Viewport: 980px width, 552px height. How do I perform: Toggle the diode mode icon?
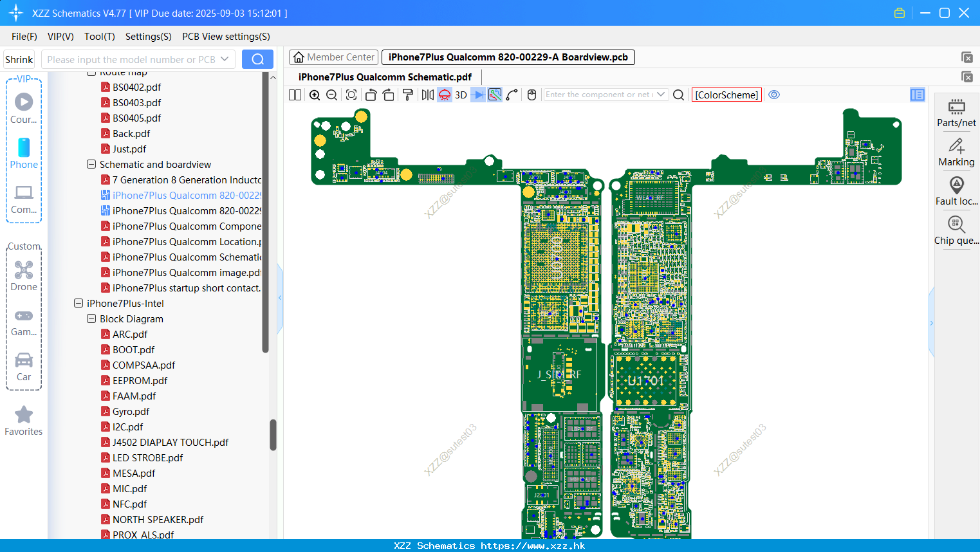pyautogui.click(x=478, y=95)
